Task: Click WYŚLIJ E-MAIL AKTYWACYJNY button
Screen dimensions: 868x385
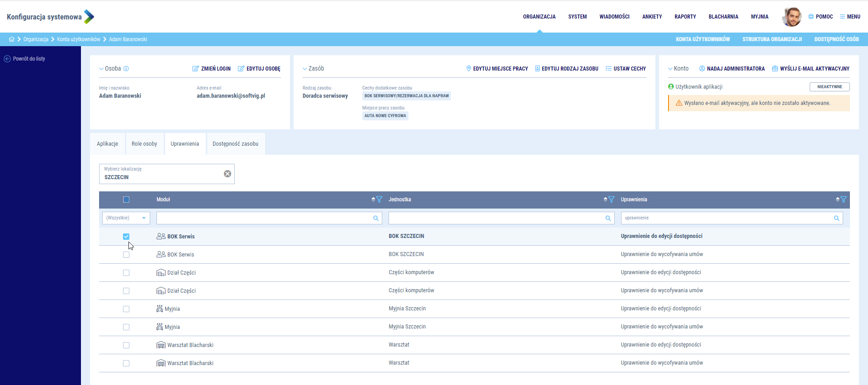Action: 811,69
